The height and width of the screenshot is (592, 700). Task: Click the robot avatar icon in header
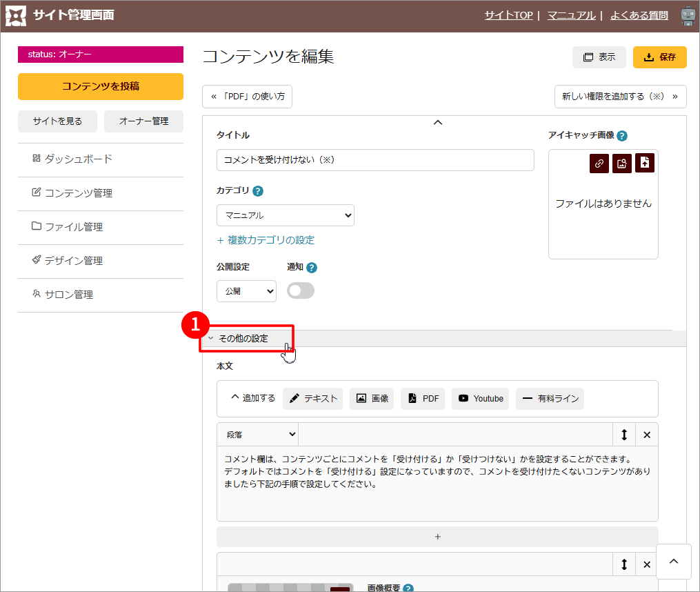click(688, 16)
